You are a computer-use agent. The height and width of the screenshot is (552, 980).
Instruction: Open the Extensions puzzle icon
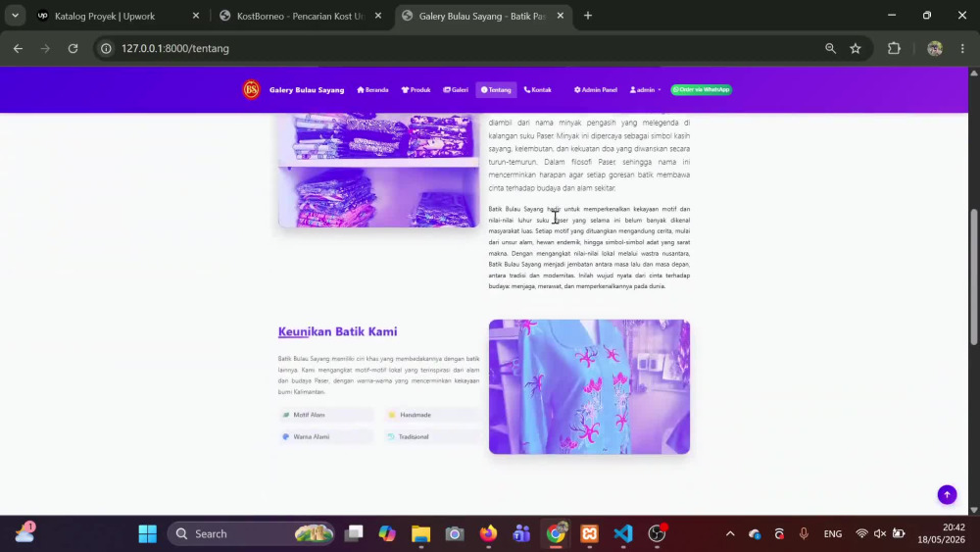(x=895, y=48)
